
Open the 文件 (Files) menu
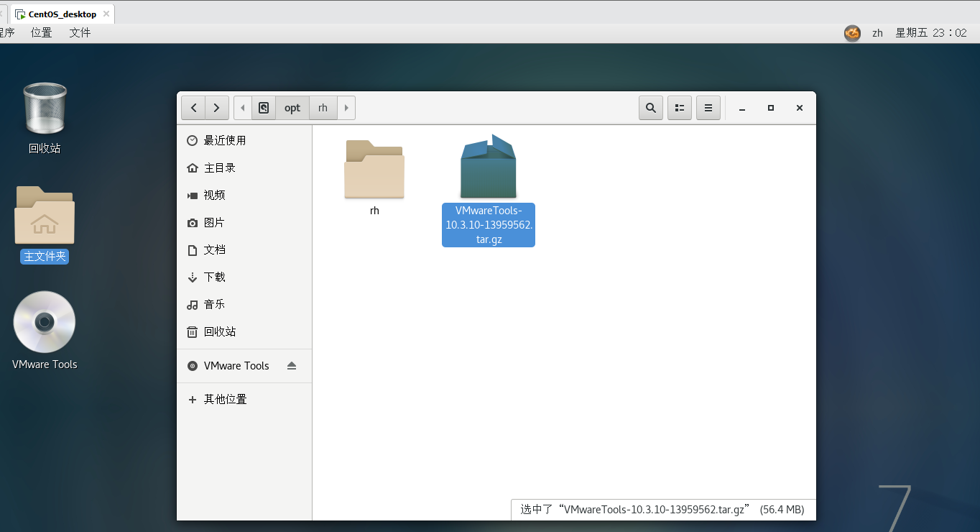pos(80,32)
